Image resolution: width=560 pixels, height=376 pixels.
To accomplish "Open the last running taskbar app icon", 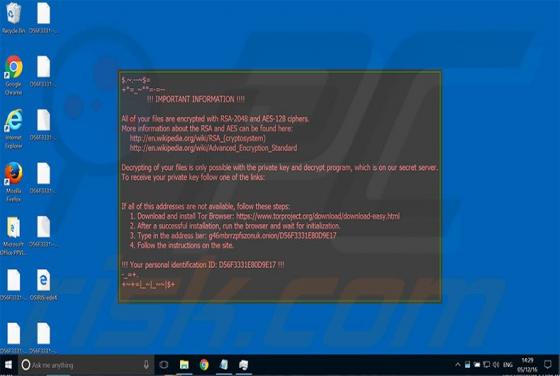I will point(244,365).
